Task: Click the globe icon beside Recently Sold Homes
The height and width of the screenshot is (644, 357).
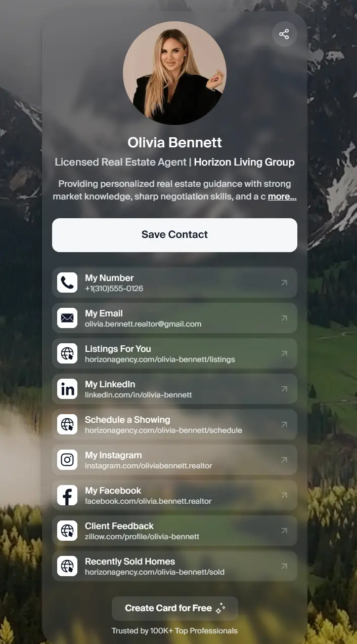Action: pos(67,566)
